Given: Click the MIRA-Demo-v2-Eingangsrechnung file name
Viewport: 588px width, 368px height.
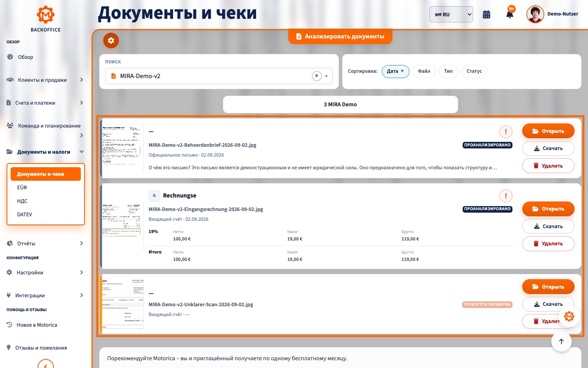Looking at the screenshot, I should tap(206, 209).
